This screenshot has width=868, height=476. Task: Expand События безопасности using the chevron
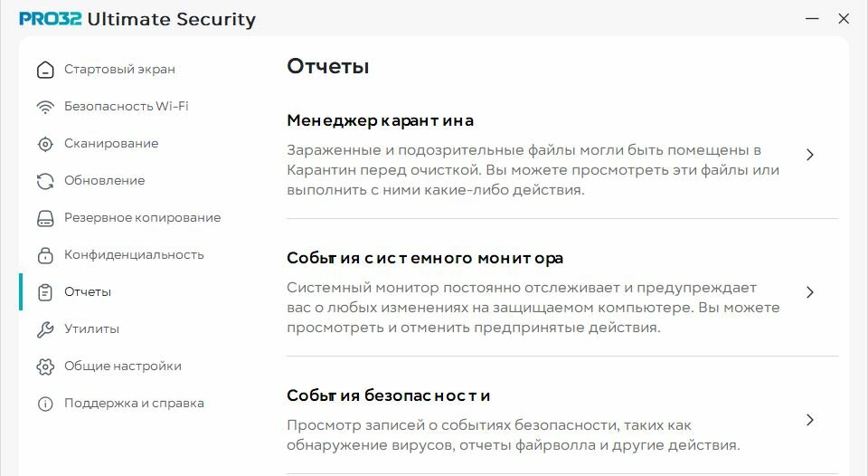[810, 420]
